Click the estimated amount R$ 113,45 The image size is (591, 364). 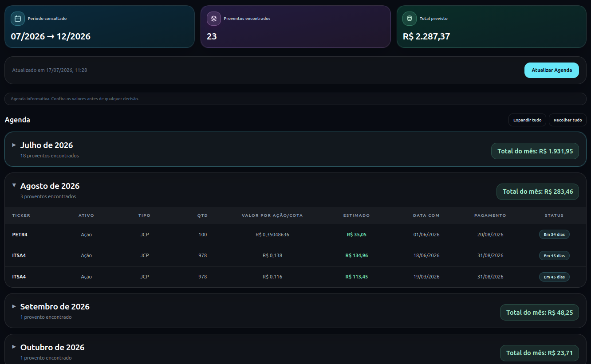[x=357, y=277]
